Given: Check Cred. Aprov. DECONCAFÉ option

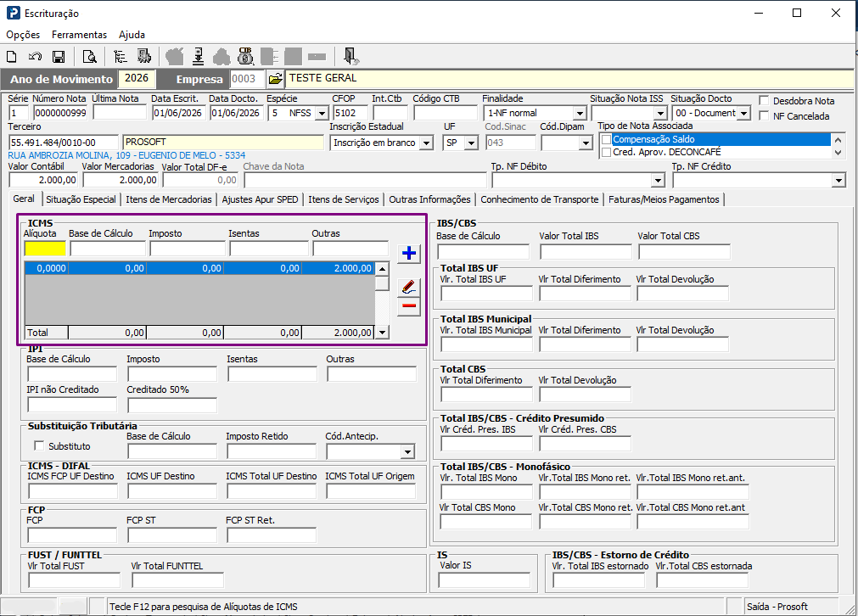Looking at the screenshot, I should 606,152.
